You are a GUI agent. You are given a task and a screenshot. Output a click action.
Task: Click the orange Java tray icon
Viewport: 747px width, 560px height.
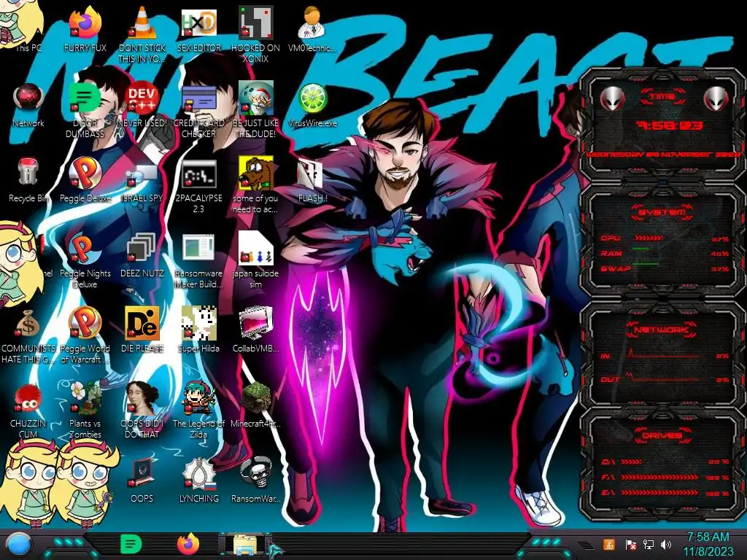pyautogui.click(x=609, y=544)
